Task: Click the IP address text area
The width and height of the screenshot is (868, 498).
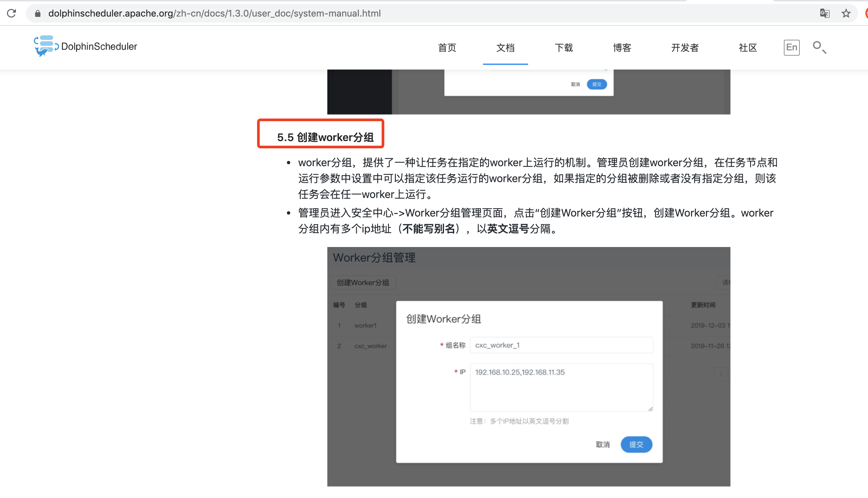Action: click(561, 387)
